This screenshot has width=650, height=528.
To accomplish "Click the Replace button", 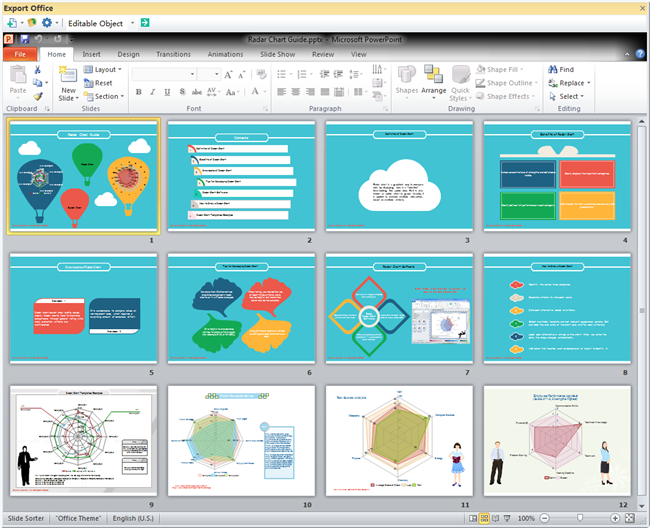I will (569, 83).
